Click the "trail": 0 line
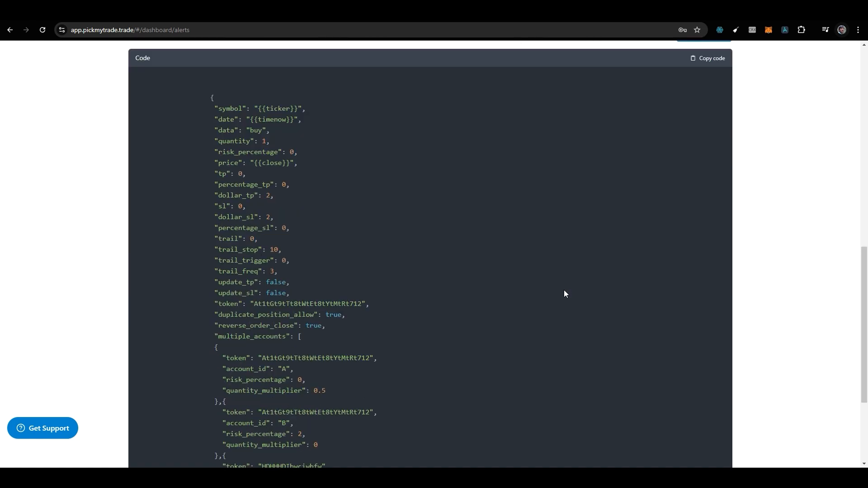 click(236, 239)
